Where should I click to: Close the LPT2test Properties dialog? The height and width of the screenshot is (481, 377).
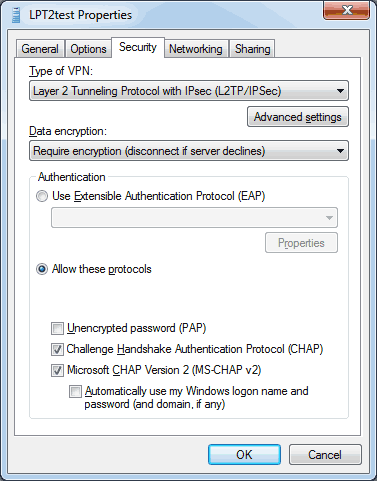pyautogui.click(x=346, y=10)
